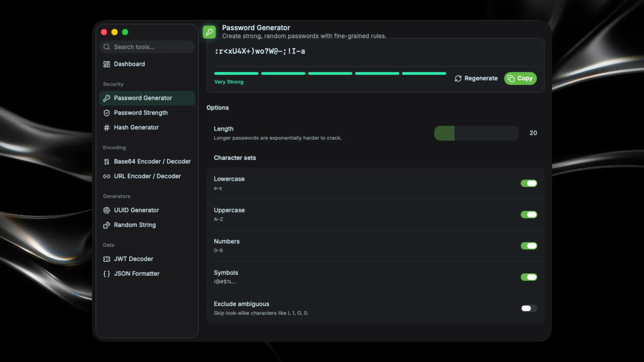Viewport: 644px width, 362px height.
Task: Open the Password Strength tool
Action: [x=147, y=113]
